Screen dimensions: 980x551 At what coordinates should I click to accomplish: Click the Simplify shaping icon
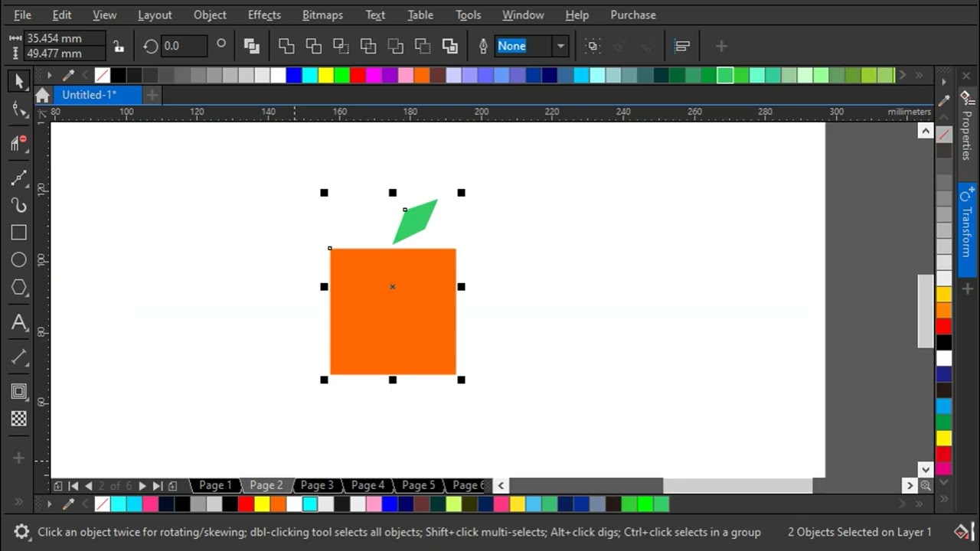coord(368,46)
